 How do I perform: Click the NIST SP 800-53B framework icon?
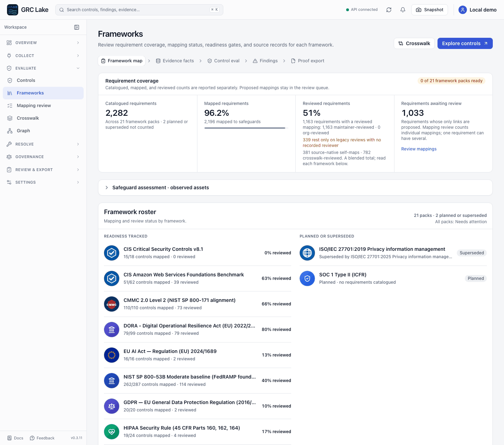(112, 381)
